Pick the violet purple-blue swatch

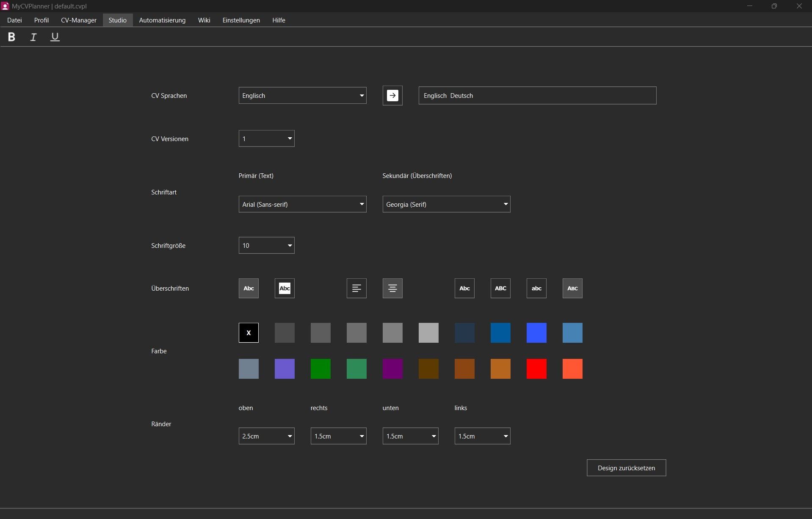click(x=284, y=369)
